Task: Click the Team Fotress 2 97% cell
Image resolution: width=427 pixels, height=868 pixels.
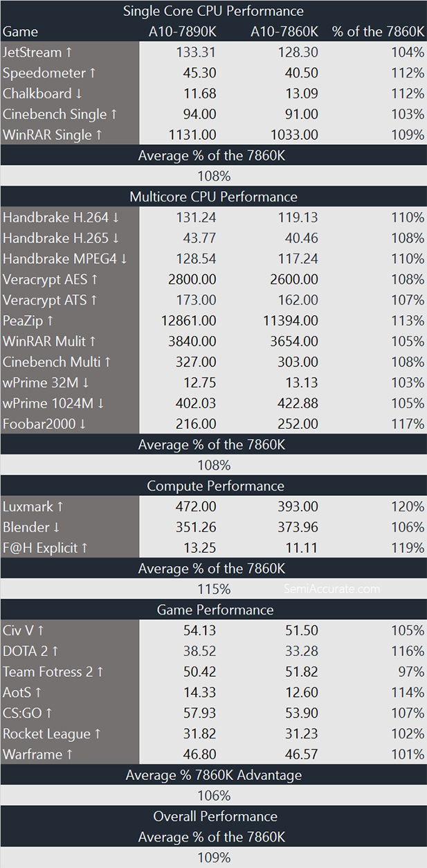Action: 412,672
